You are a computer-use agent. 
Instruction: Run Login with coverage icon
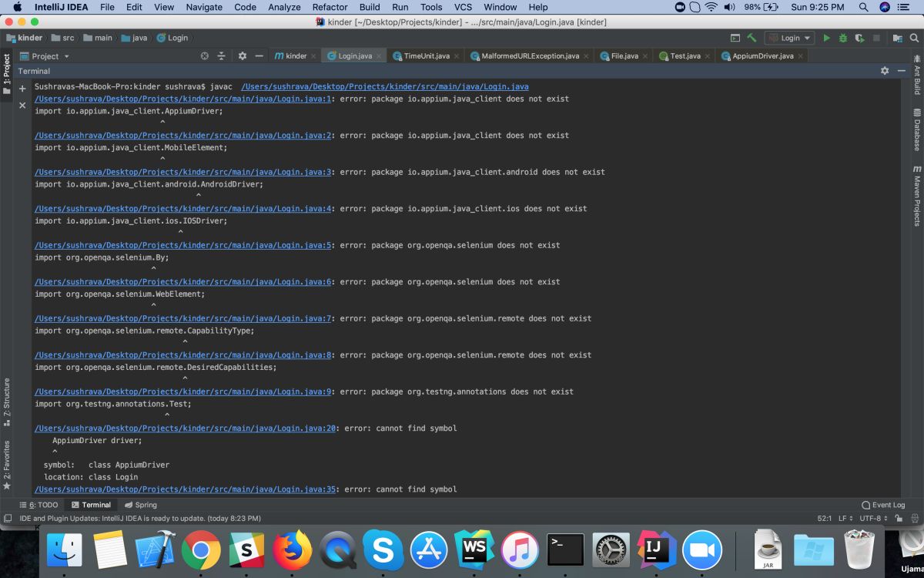point(859,38)
